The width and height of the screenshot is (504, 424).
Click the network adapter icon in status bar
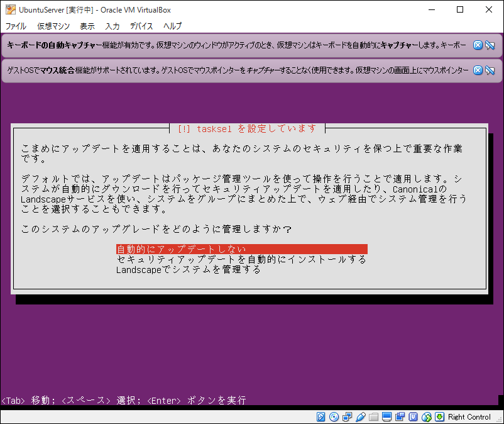coord(348,416)
